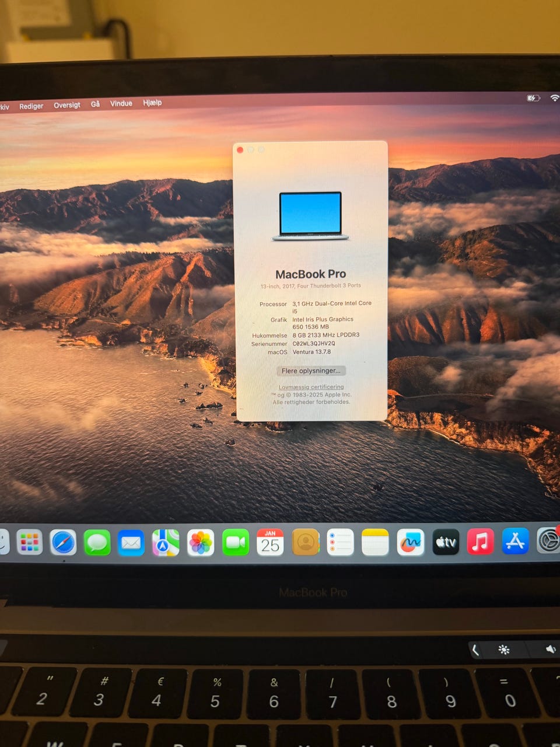Click the "Hukommelse" label
This screenshot has height=747, width=560.
tap(269, 336)
